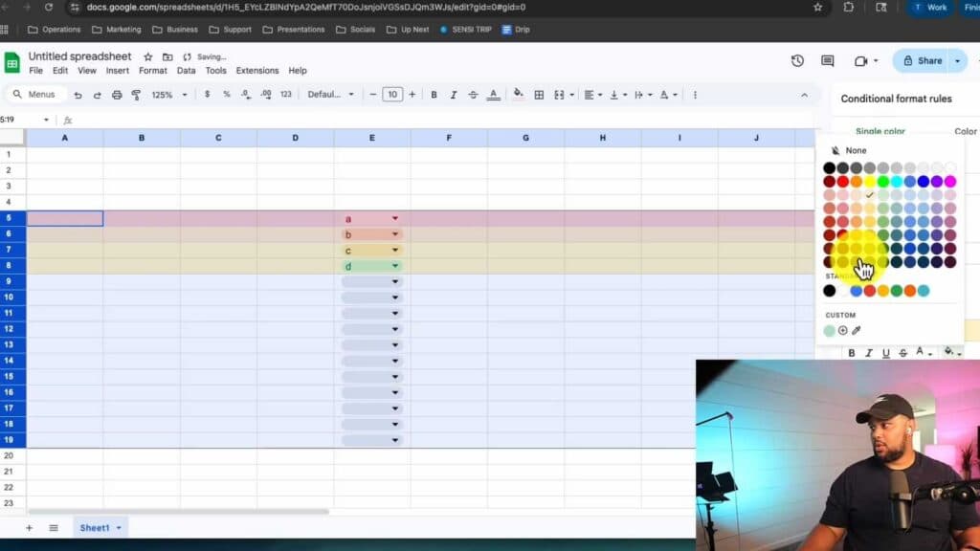Open Share options dropdown arrow

pos(957,60)
